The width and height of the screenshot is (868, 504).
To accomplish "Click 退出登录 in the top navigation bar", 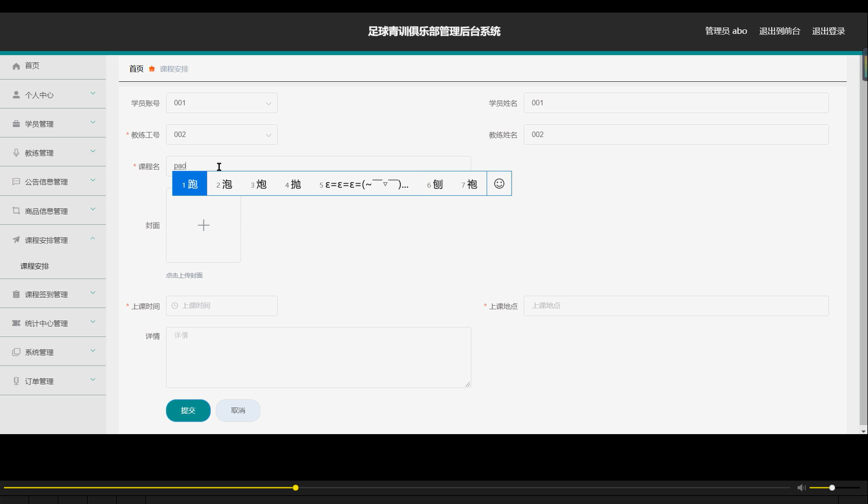I will coord(828,31).
